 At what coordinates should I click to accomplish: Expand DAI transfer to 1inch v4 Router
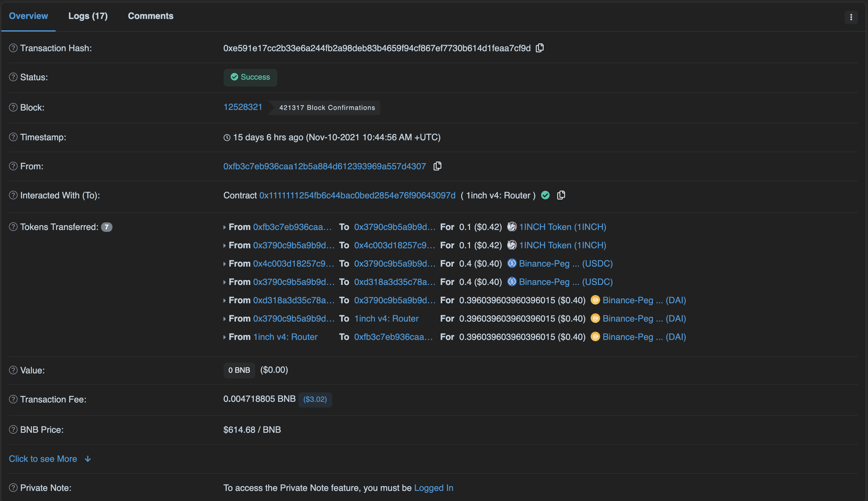224,319
